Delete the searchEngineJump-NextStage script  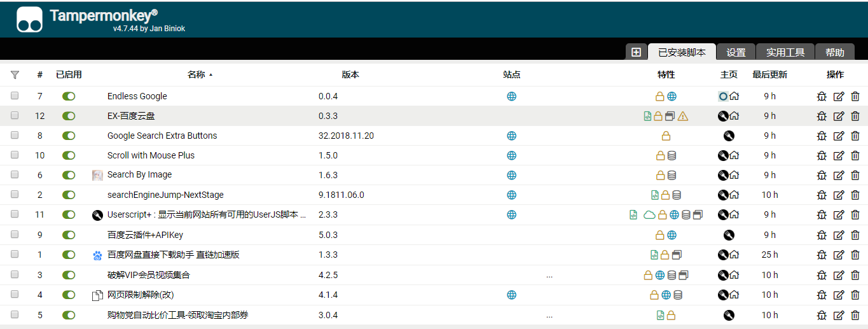click(x=855, y=195)
